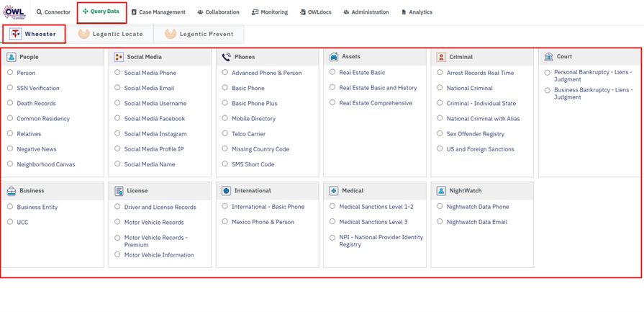Click the OWL logo icon
The width and height of the screenshot is (644, 312).
pos(14,11)
